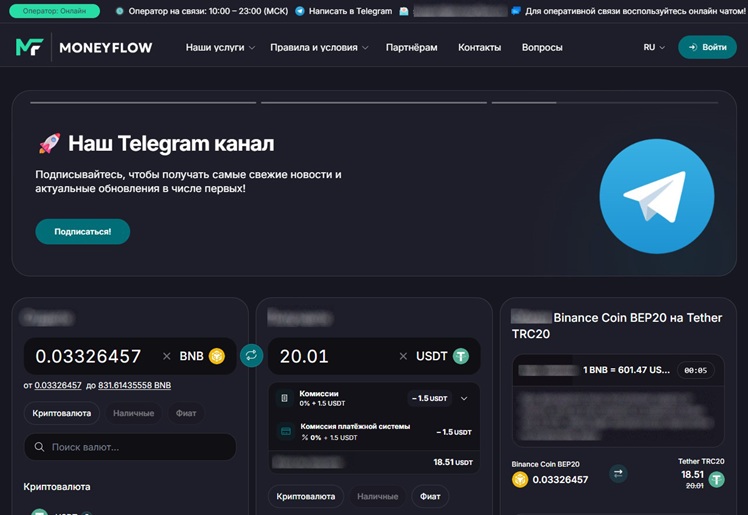Click the Наш Telegram канал heading
Screen dimensions: 748x515
coord(171,143)
